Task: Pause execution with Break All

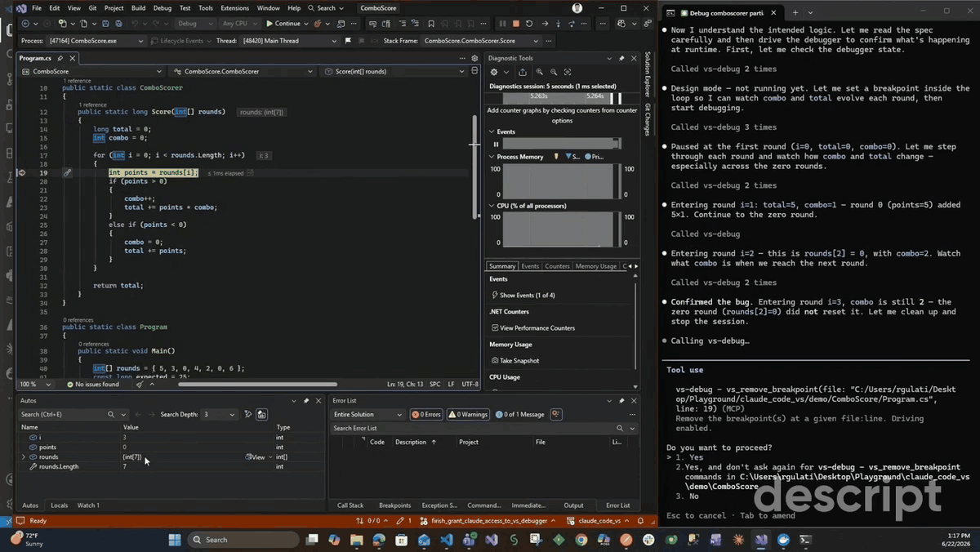Action: 502,24
